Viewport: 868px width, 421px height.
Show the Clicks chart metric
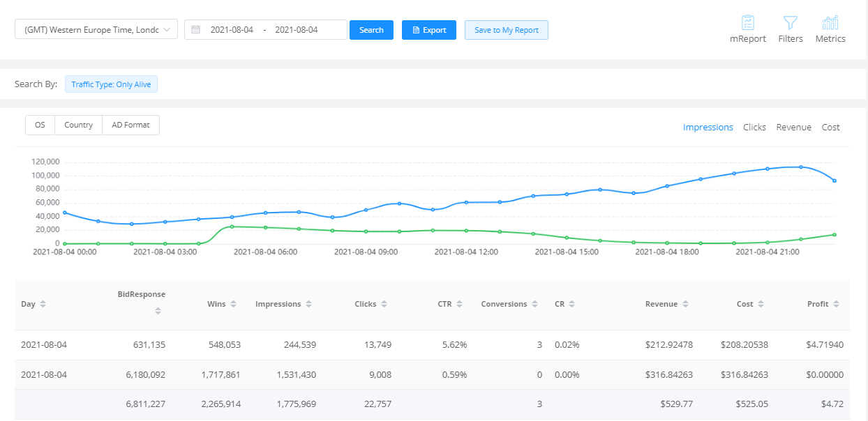point(754,127)
